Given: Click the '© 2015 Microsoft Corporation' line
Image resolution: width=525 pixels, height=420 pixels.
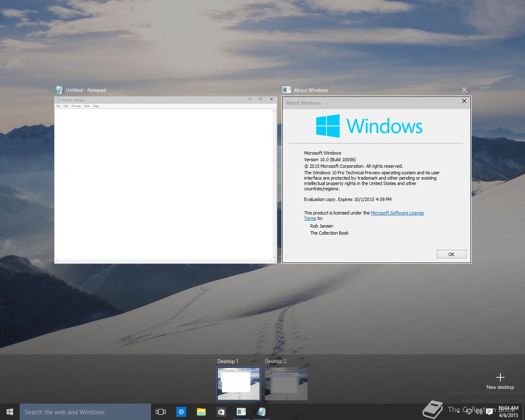Looking at the screenshot, I should (354, 166).
